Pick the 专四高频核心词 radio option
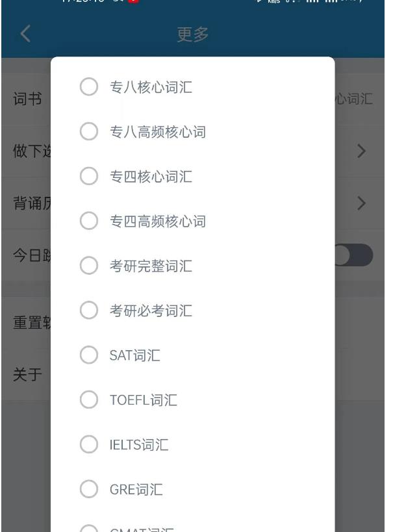 pyautogui.click(x=89, y=221)
